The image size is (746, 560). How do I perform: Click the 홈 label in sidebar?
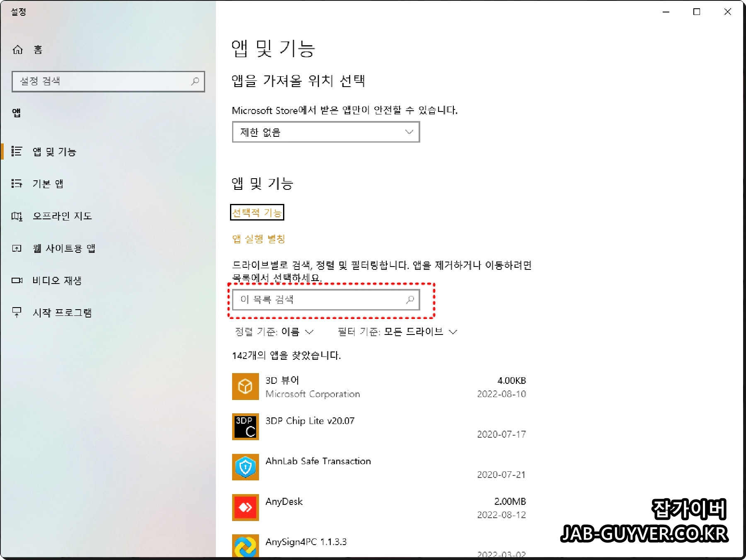click(x=38, y=50)
